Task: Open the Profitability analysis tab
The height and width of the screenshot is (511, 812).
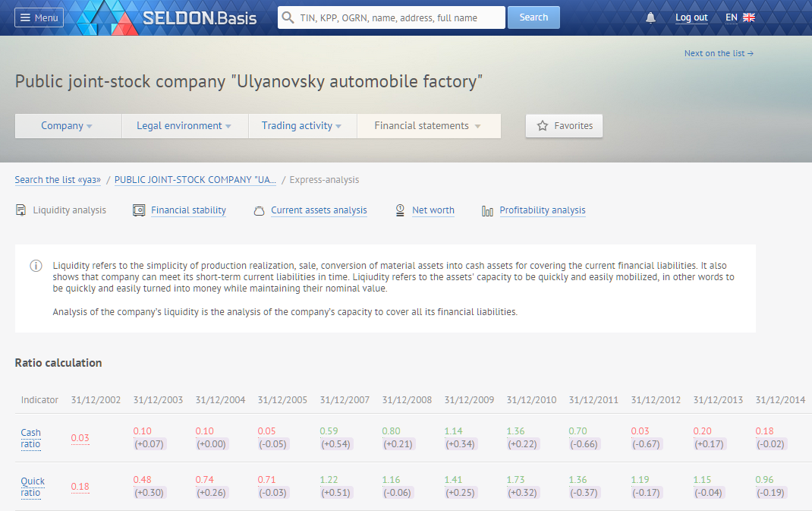Action: click(543, 210)
